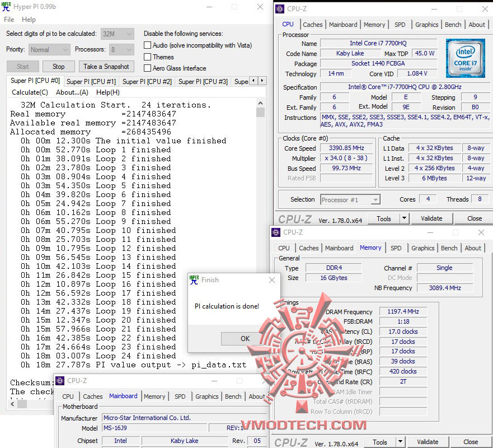Screen dimensions: 493x448
Task: Click the Intel Core i7 logo image
Action: click(466, 58)
